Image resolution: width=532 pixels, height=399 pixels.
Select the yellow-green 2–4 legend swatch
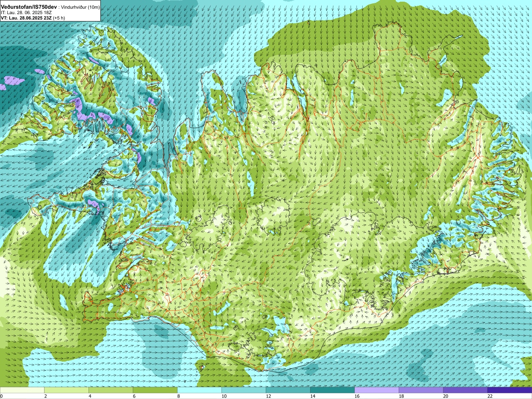pyautogui.click(x=66, y=390)
